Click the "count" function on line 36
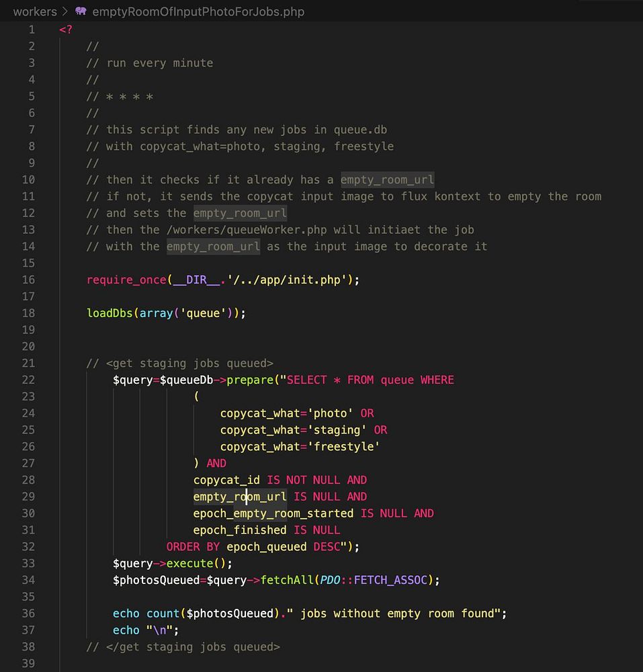Screen dimensions: 643x672 coord(163,614)
